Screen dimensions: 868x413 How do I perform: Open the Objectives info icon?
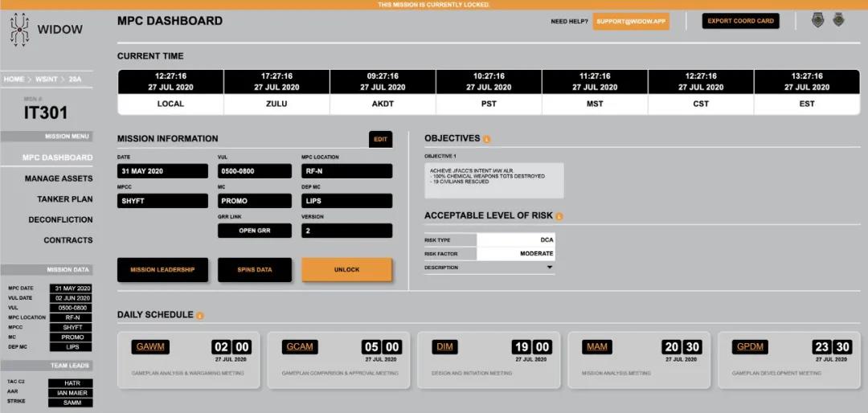point(487,139)
